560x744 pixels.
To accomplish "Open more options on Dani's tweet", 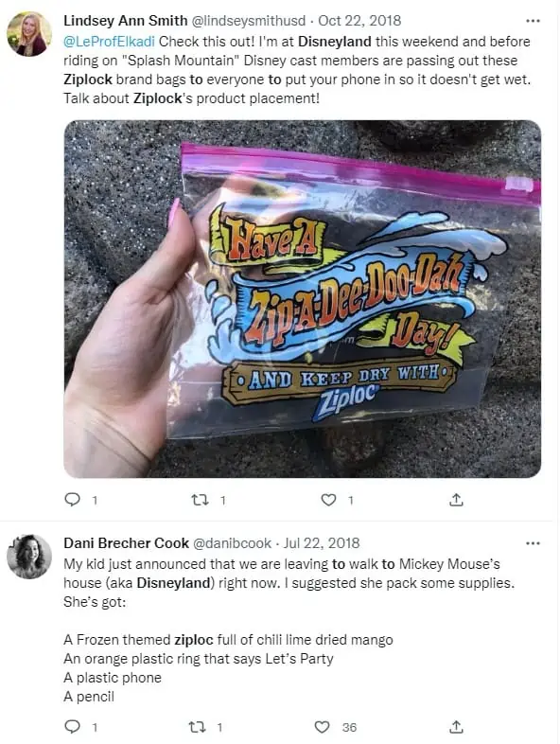I will 533,543.
